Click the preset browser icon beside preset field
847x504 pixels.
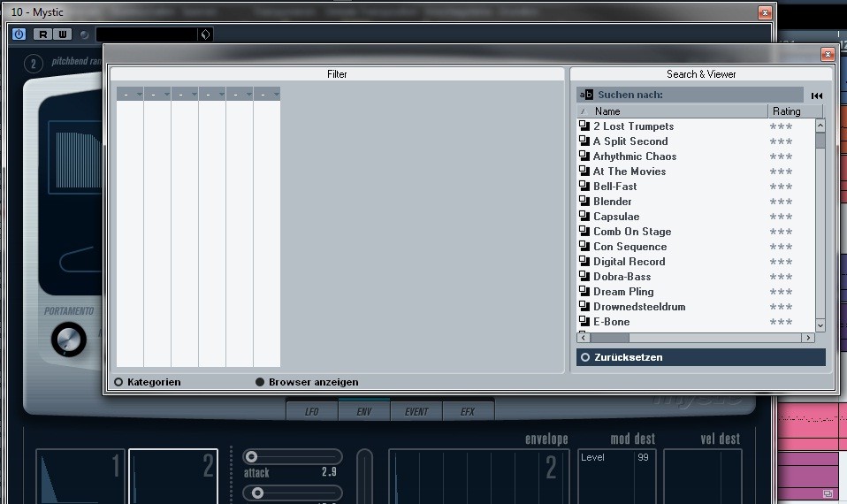pyautogui.click(x=205, y=34)
